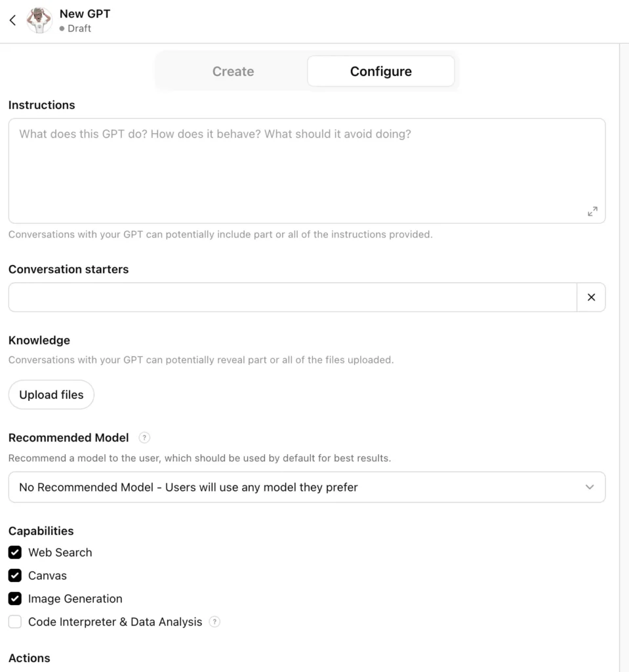629x672 pixels.
Task: Click the New GPT avatar image
Action: [39, 20]
